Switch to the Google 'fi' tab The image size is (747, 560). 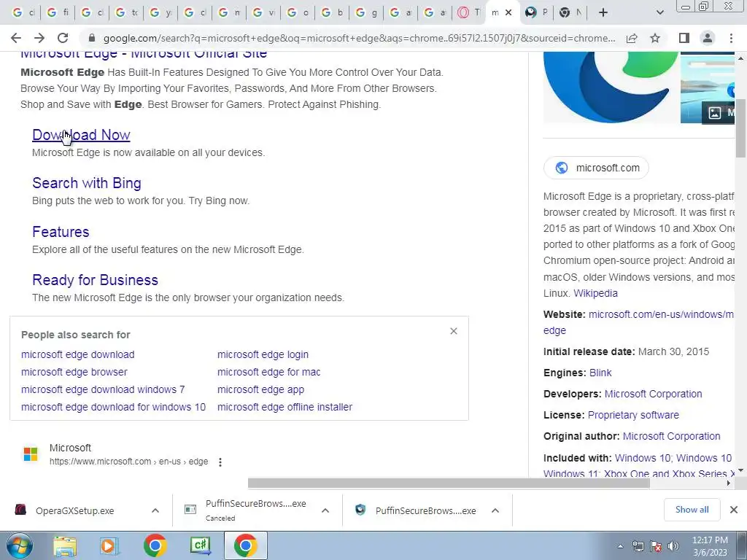[58, 13]
